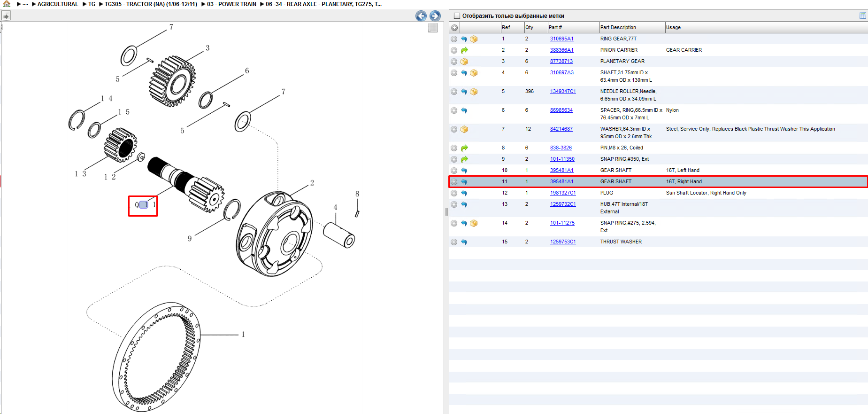Open the table options icon at top right

[x=863, y=16]
